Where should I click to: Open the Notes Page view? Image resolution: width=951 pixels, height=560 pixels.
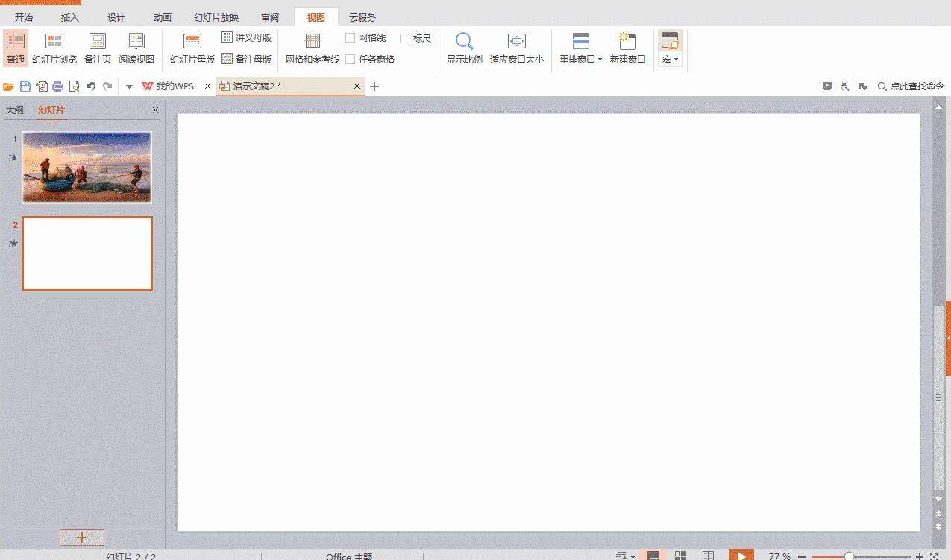(x=97, y=47)
